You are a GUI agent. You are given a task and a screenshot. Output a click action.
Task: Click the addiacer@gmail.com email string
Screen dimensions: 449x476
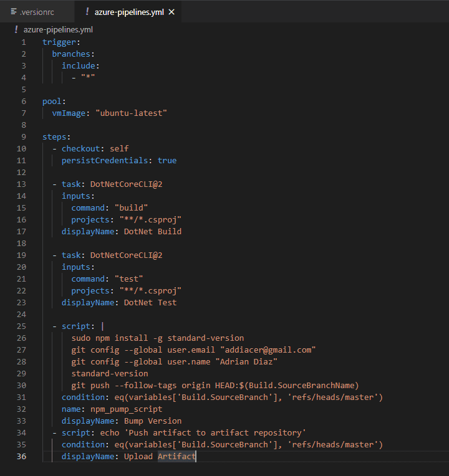pyautogui.click(x=268, y=350)
